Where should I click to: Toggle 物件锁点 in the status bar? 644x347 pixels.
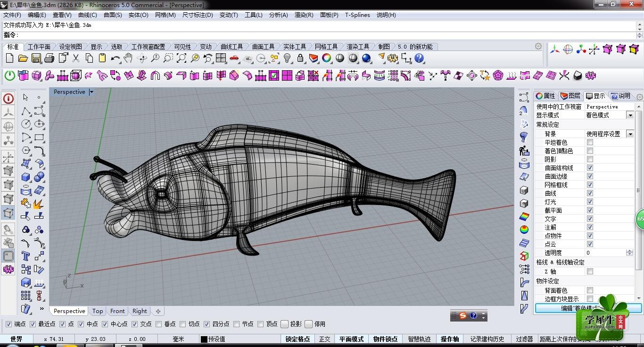point(385,339)
